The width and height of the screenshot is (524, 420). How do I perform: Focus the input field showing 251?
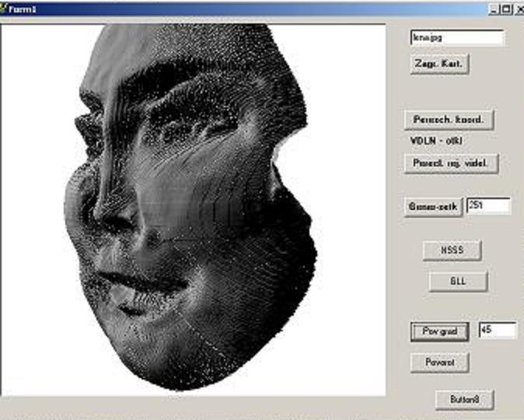point(488,205)
